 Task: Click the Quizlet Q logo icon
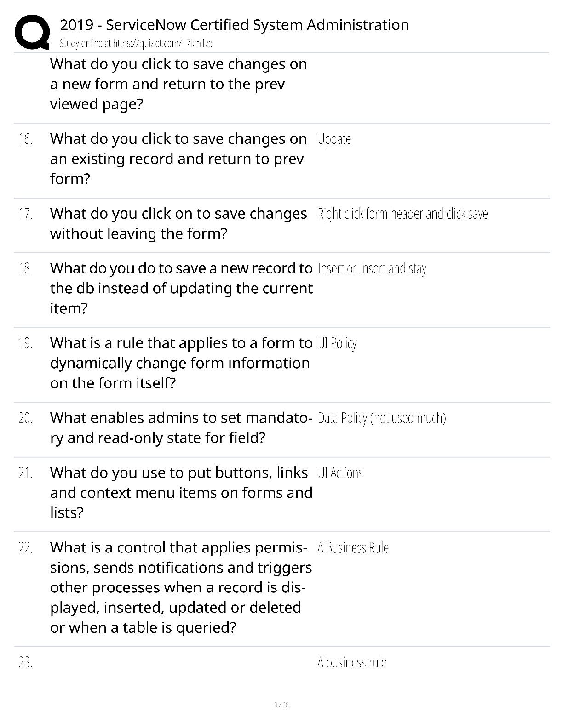pos(32,32)
